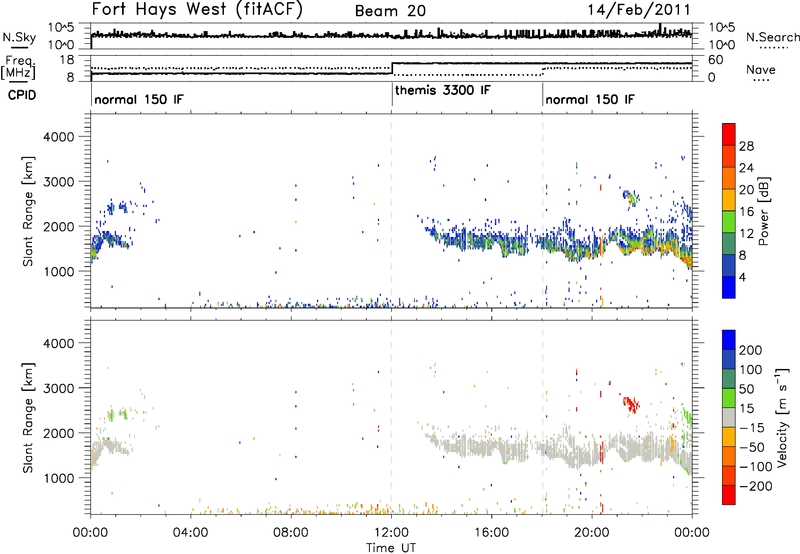Select the "Freq. [MHz]" axis label
Image resolution: width=800 pixels, height=554 pixels.
19,67
